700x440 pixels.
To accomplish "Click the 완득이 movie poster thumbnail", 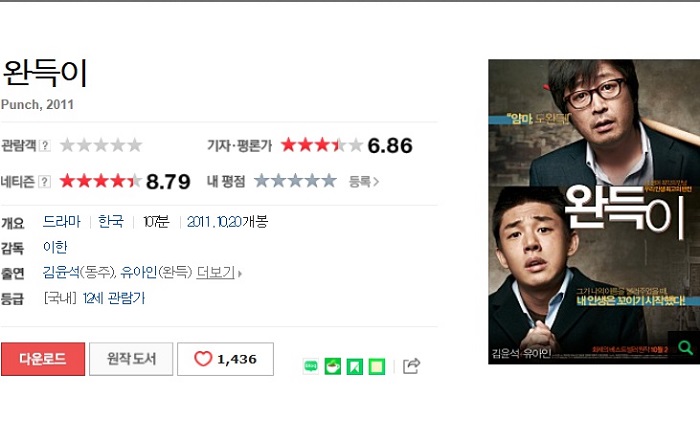I will click(x=594, y=212).
